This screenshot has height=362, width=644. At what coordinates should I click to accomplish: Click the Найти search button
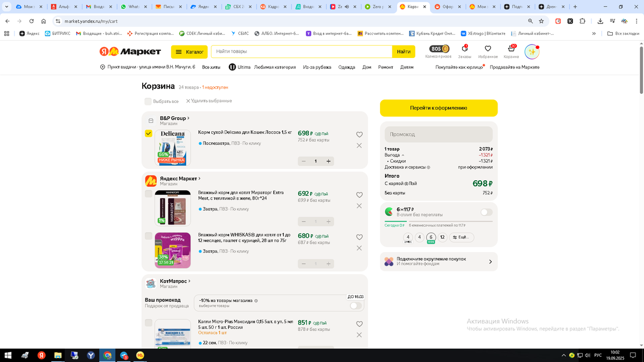coord(404,51)
